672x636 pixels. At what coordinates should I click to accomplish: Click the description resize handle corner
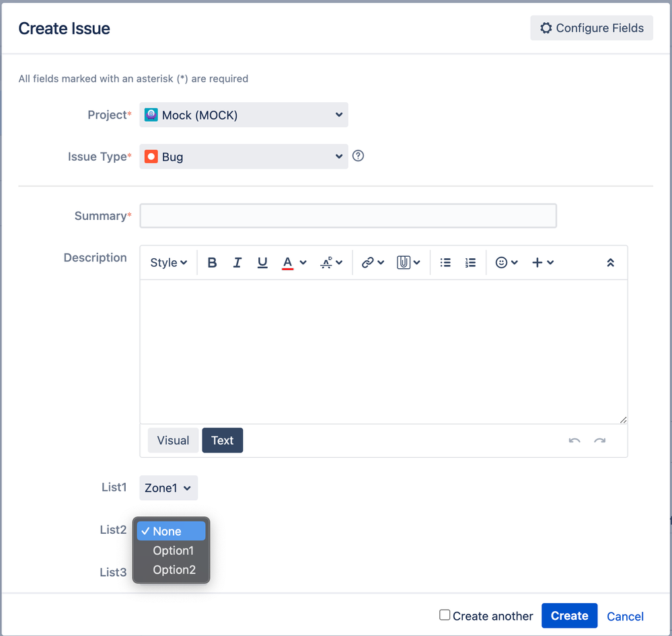[x=623, y=420]
